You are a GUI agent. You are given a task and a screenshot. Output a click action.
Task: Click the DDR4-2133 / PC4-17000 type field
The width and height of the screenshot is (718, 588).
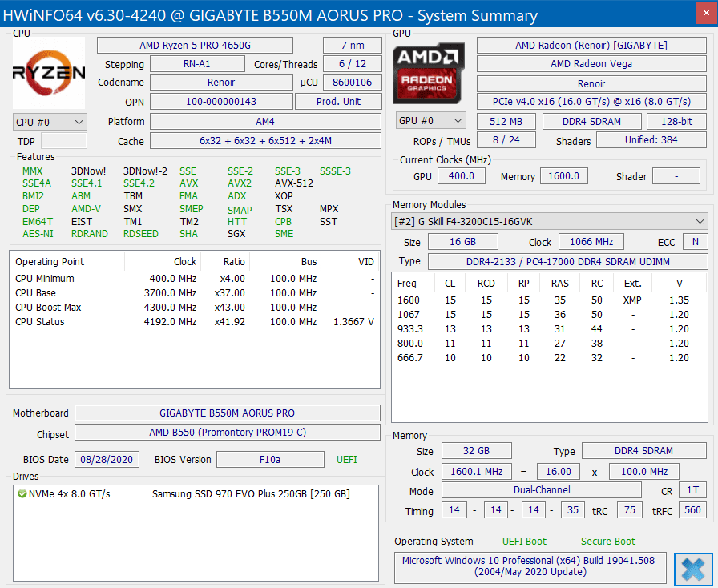tap(568, 261)
